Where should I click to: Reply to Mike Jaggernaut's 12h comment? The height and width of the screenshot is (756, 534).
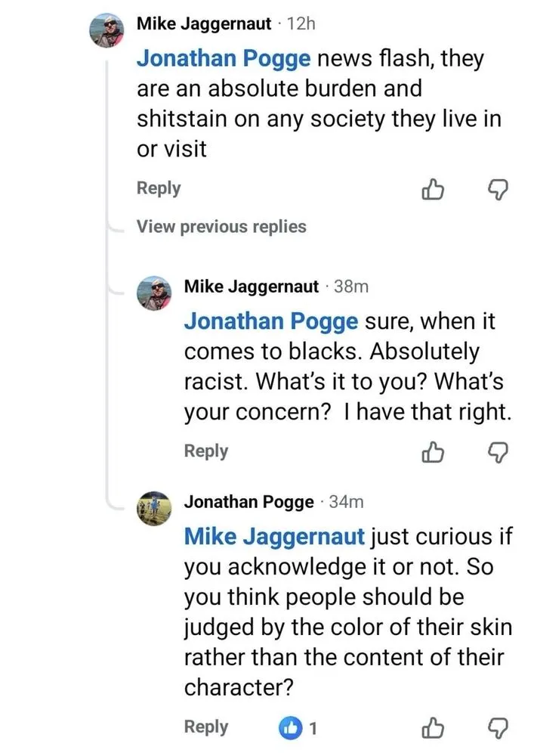click(159, 188)
